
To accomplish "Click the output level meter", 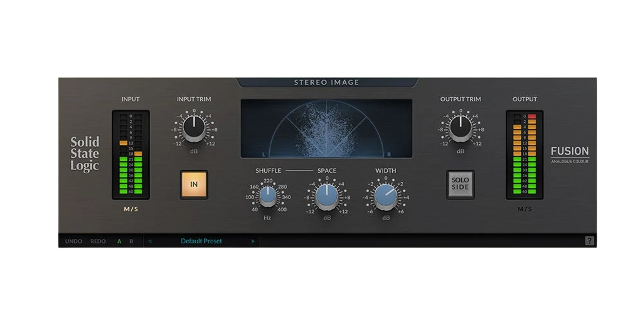I will 524,155.
